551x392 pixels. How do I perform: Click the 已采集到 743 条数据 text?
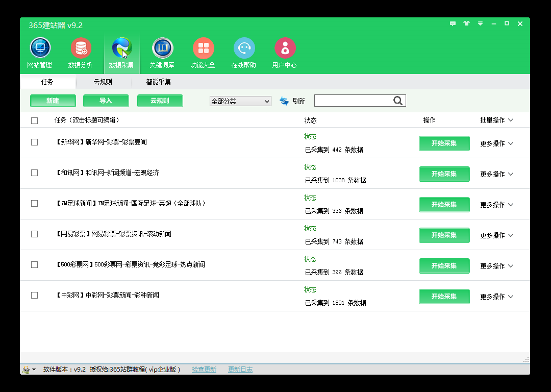[334, 241]
